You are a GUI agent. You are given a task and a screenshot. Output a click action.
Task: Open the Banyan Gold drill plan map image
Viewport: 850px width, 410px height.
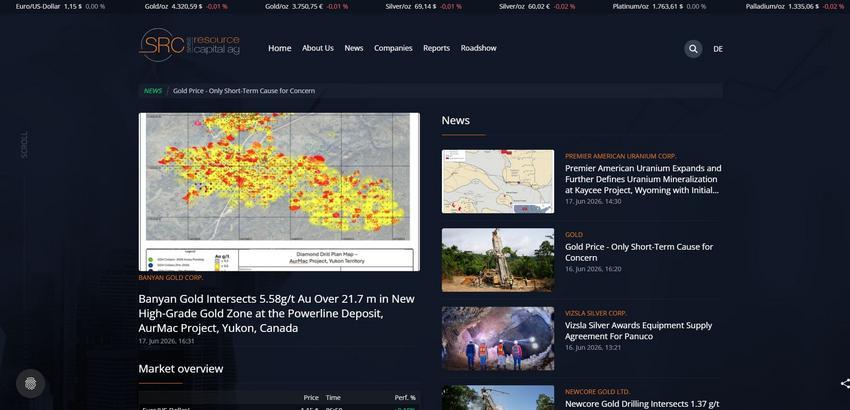(x=279, y=191)
